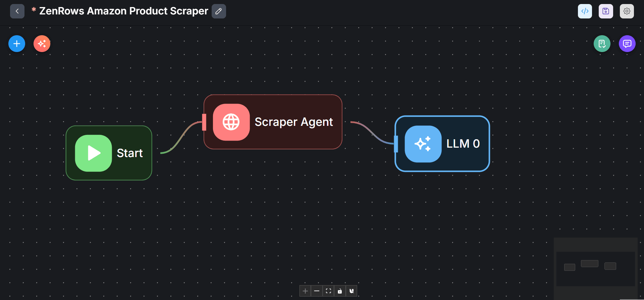This screenshot has height=300, width=644.
Task: Select the edge from Scraper Agent to LLM 0
Action: click(x=372, y=133)
